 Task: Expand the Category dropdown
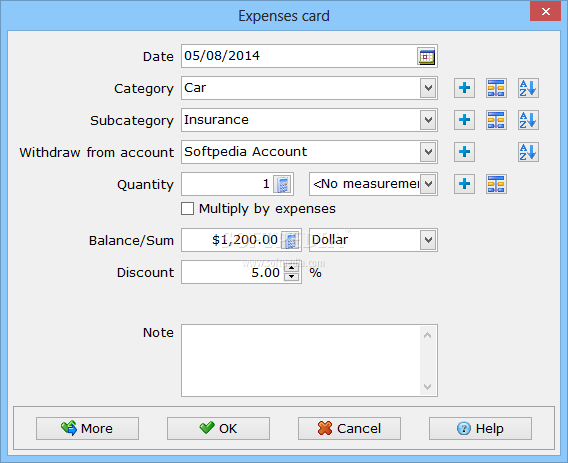[x=428, y=88]
